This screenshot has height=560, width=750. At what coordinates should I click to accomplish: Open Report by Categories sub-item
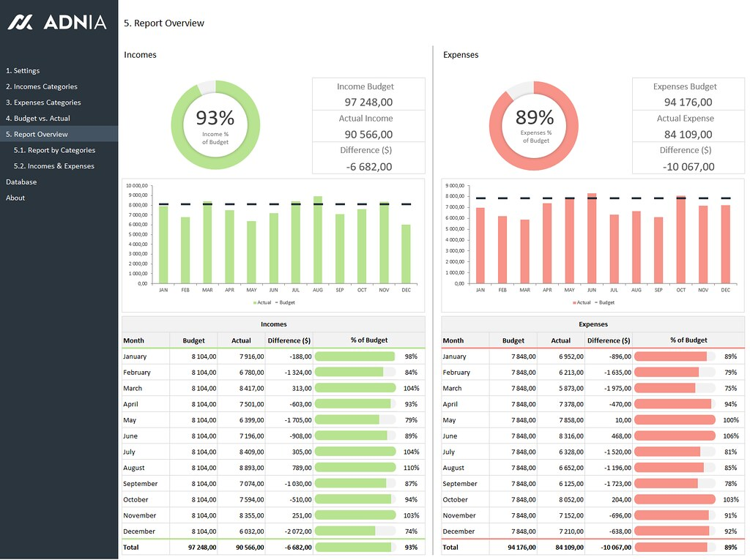(62, 150)
